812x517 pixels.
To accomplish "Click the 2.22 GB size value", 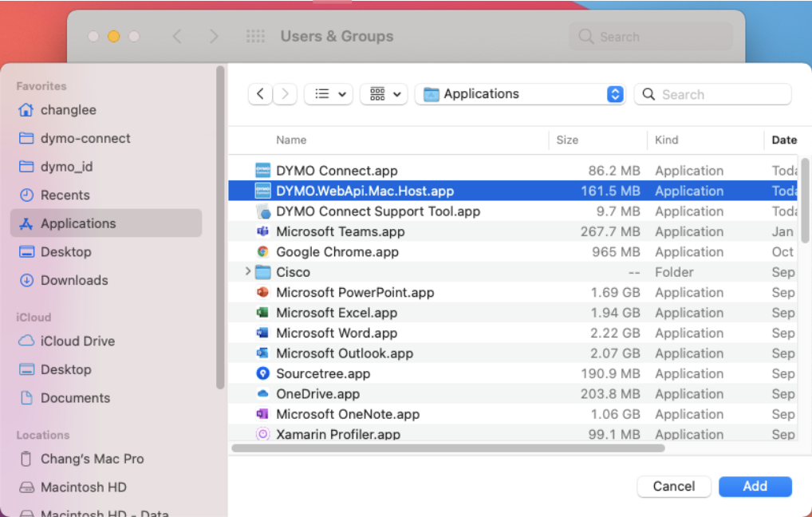I will click(615, 333).
